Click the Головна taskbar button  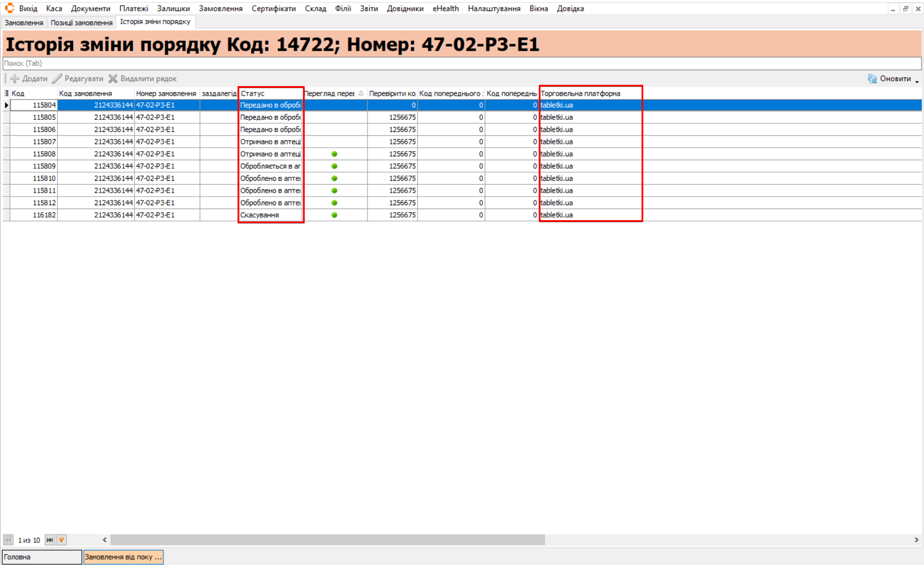(x=42, y=557)
